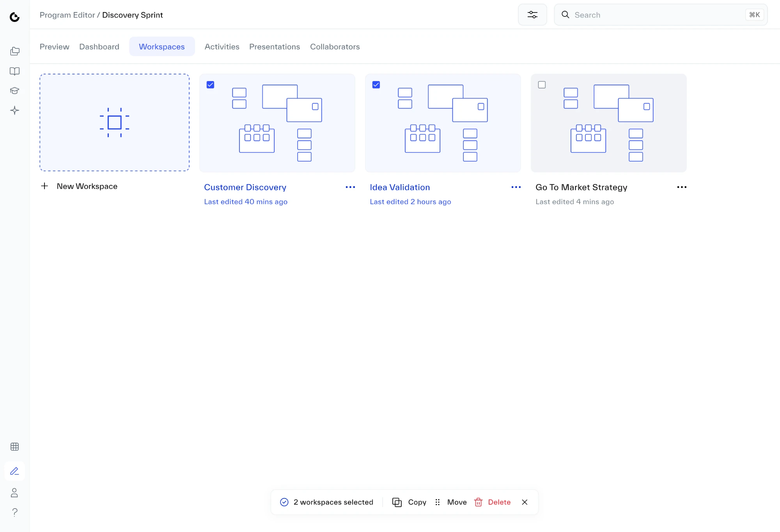Open the open-book library icon
This screenshot has width=780, height=532.
pyautogui.click(x=14, y=71)
